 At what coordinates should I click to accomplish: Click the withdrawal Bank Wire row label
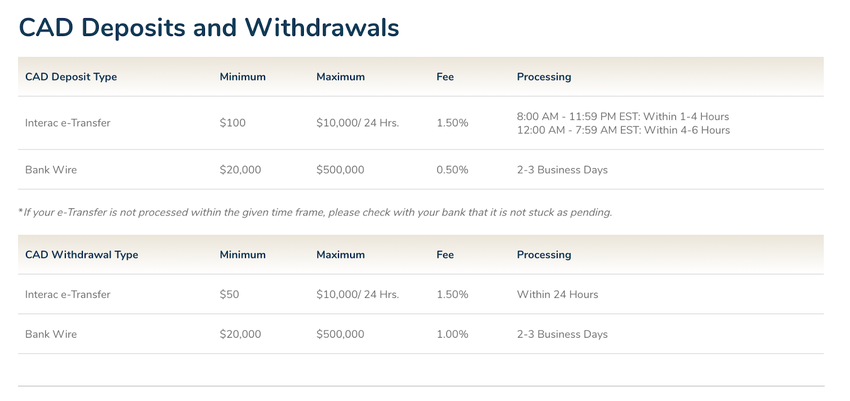click(x=51, y=334)
